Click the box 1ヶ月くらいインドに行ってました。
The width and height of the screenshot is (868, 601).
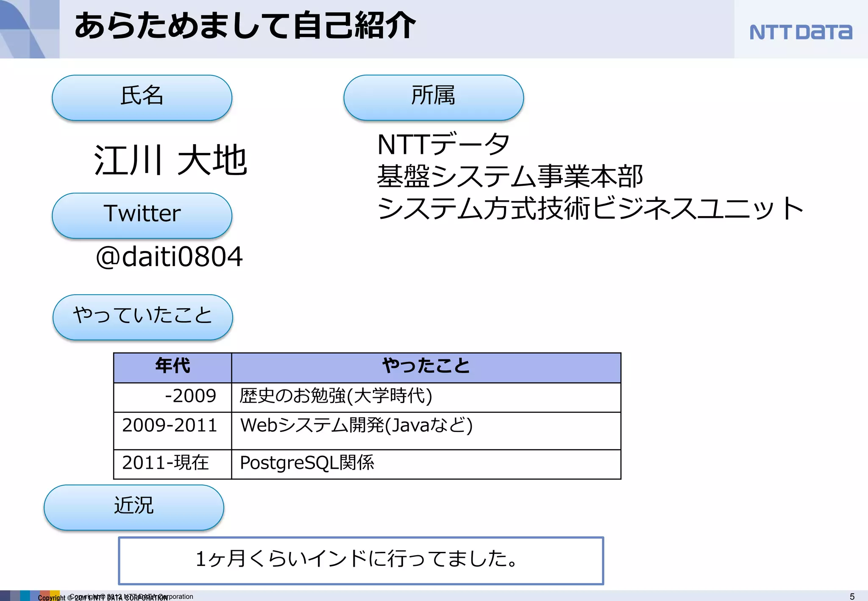[x=361, y=561]
